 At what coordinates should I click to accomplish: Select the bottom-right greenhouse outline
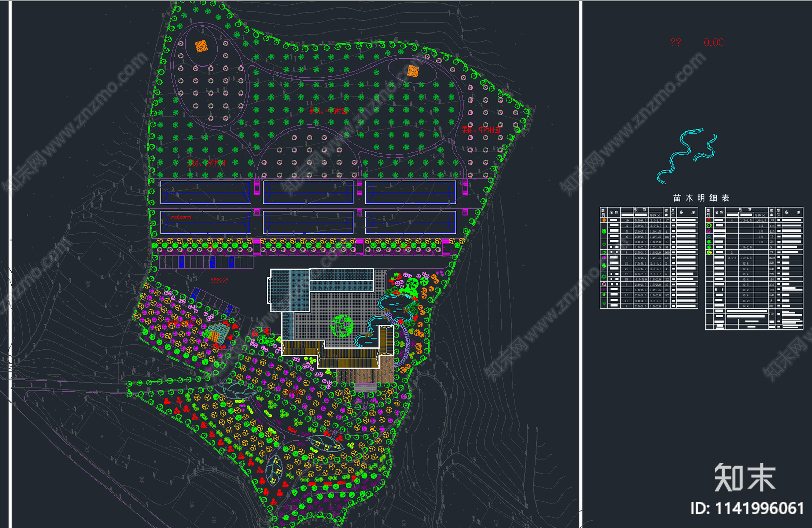coord(411,222)
